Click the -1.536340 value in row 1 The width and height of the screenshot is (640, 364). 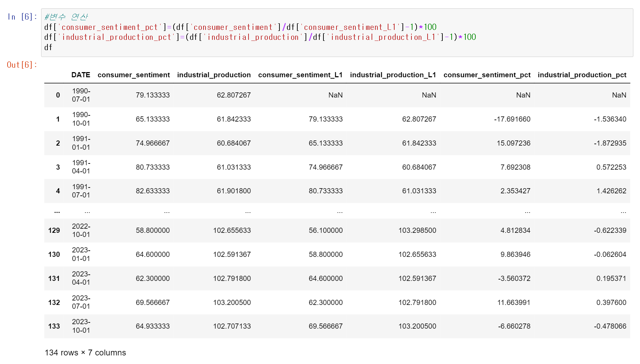coord(610,119)
